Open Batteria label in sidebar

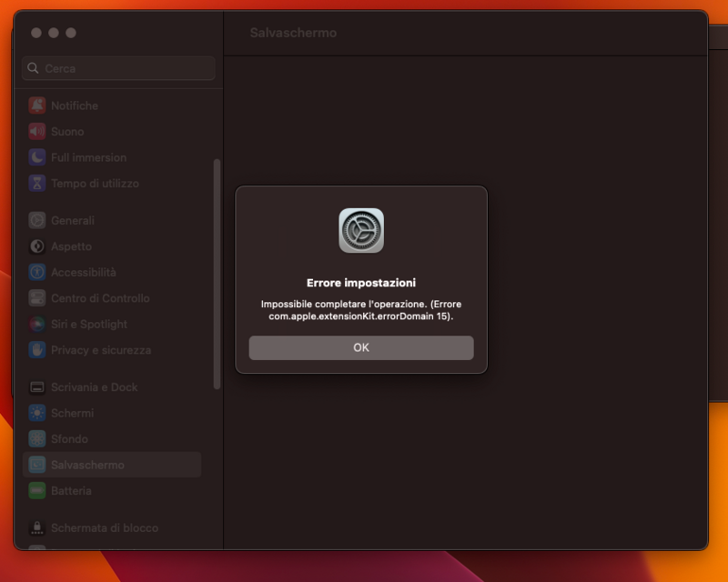71,491
